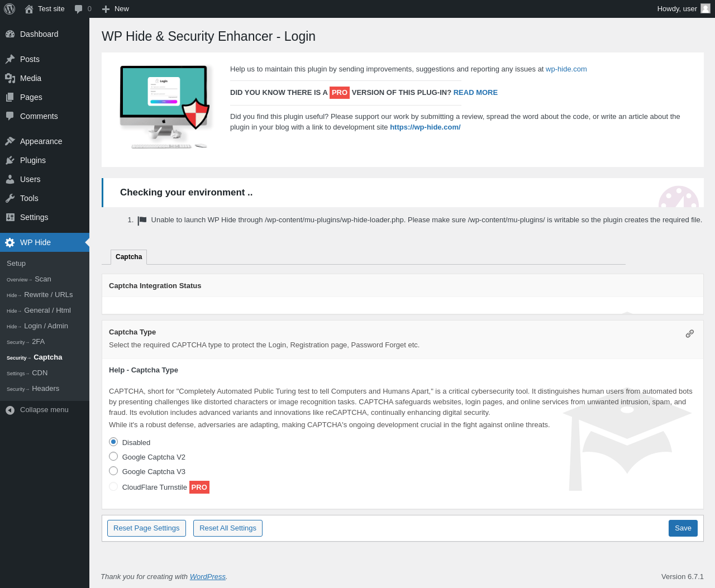Click the Captcha Type link chain icon
Image resolution: width=715 pixels, height=588 pixels.
(690, 334)
